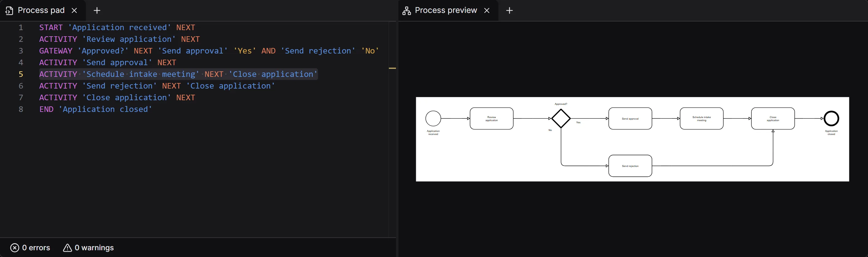
Task: Select the Send approval task box
Action: coord(630,118)
